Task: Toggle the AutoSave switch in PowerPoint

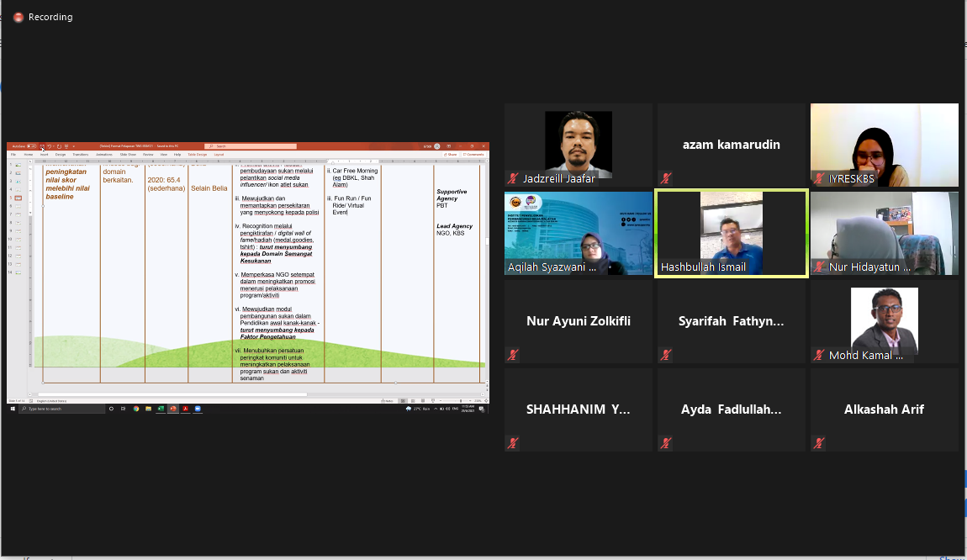Action: pos(32,146)
